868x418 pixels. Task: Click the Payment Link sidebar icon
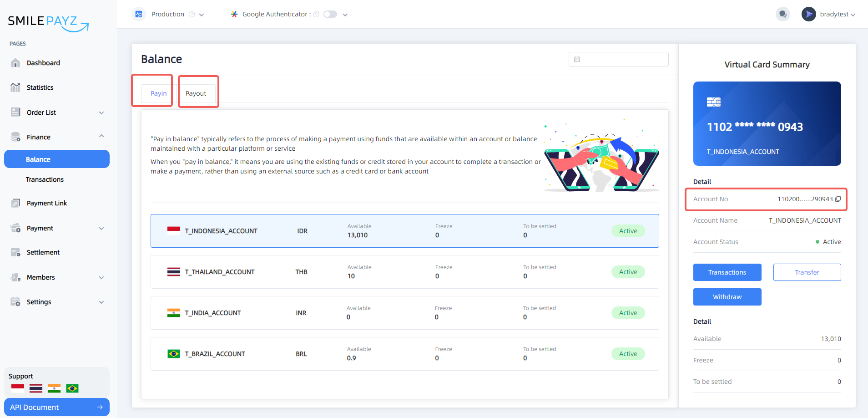click(x=15, y=203)
